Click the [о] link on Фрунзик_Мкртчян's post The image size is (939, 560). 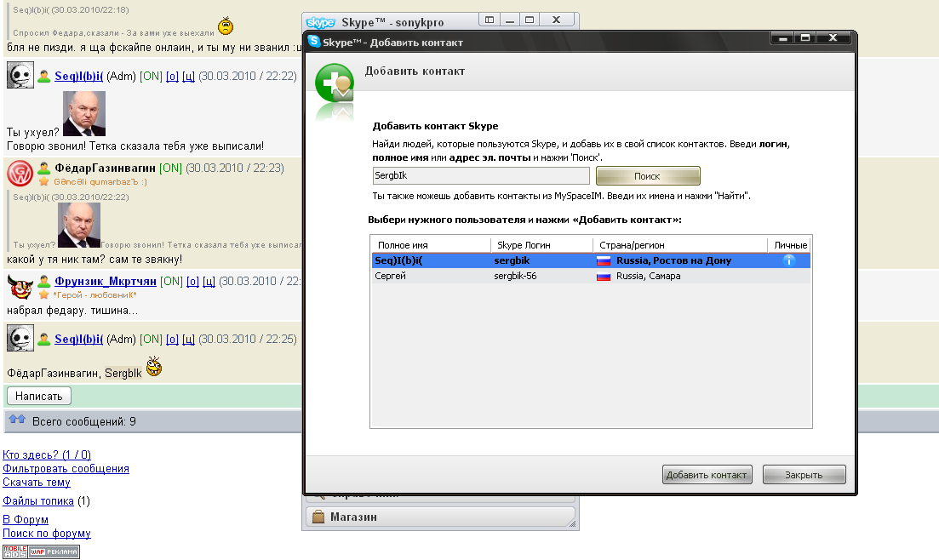click(192, 281)
